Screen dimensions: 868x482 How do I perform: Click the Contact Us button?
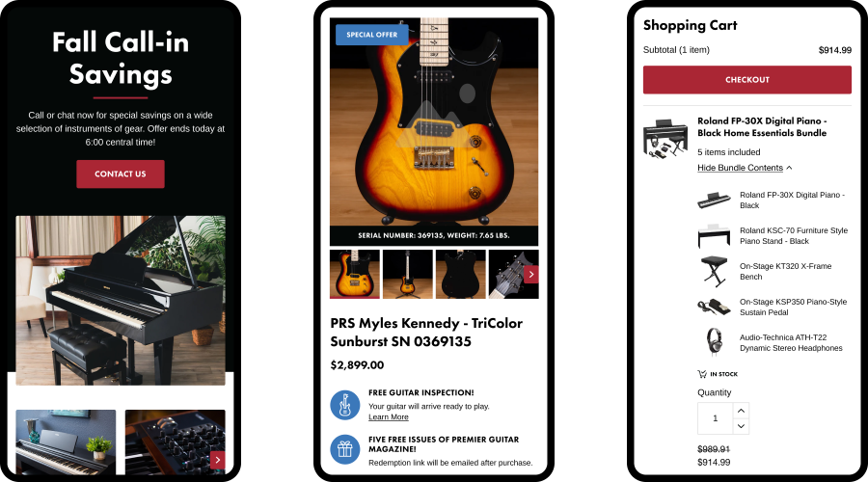tap(121, 174)
